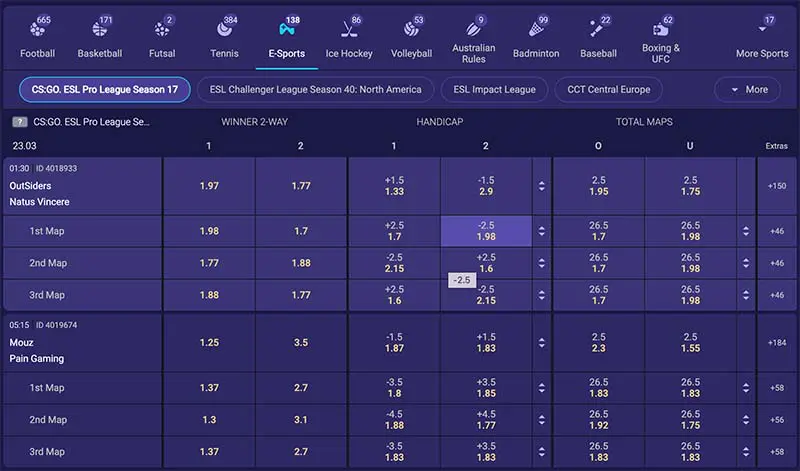Click the 'ID 4019674' match identifier

pyautogui.click(x=56, y=325)
